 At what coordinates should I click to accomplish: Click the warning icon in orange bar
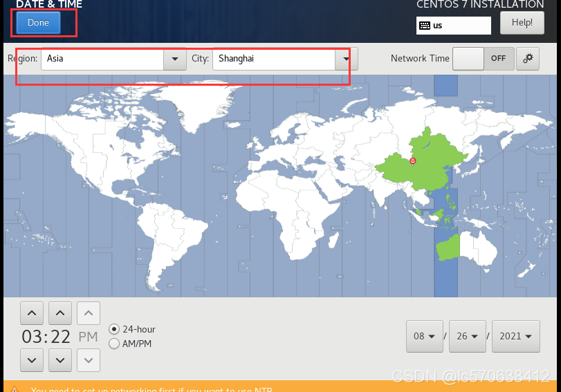pos(14,389)
